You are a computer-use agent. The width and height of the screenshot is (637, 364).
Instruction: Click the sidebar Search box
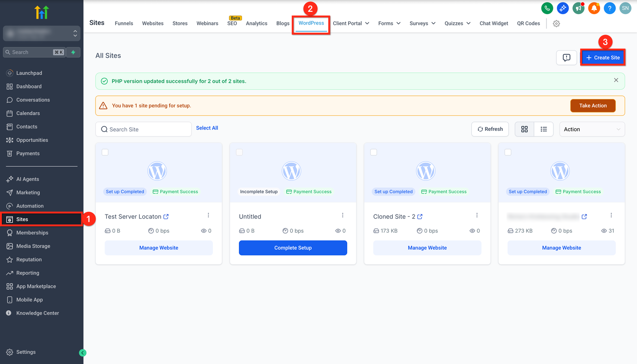[34, 52]
